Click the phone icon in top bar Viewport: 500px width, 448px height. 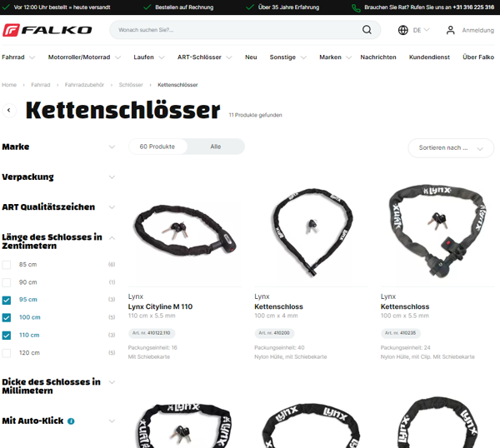coord(356,7)
